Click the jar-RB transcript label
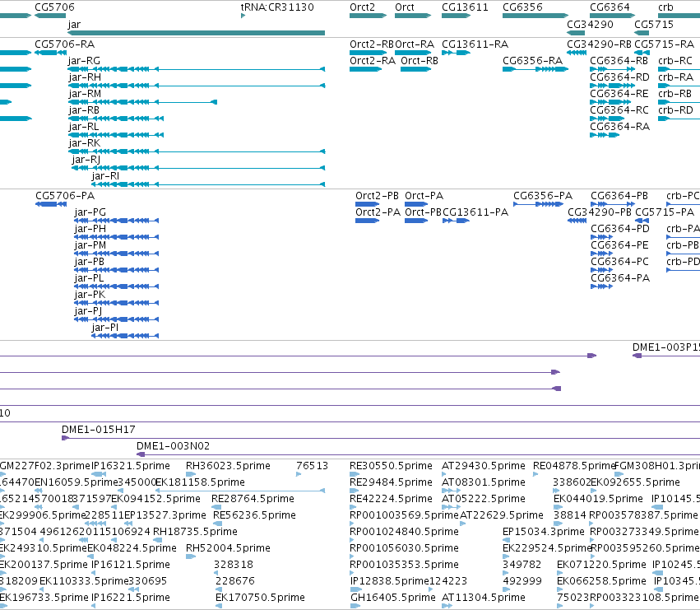700x610 pixels. (x=84, y=110)
